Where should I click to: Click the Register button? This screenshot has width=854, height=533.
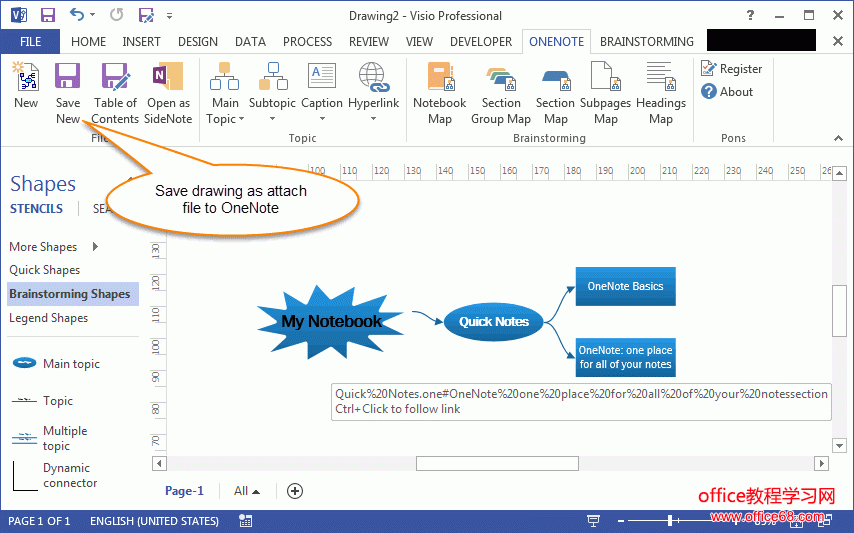pyautogui.click(x=731, y=69)
